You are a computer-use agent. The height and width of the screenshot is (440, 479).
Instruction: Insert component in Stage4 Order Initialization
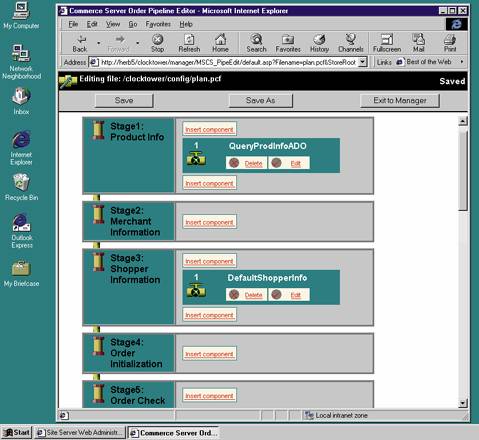pos(209,354)
